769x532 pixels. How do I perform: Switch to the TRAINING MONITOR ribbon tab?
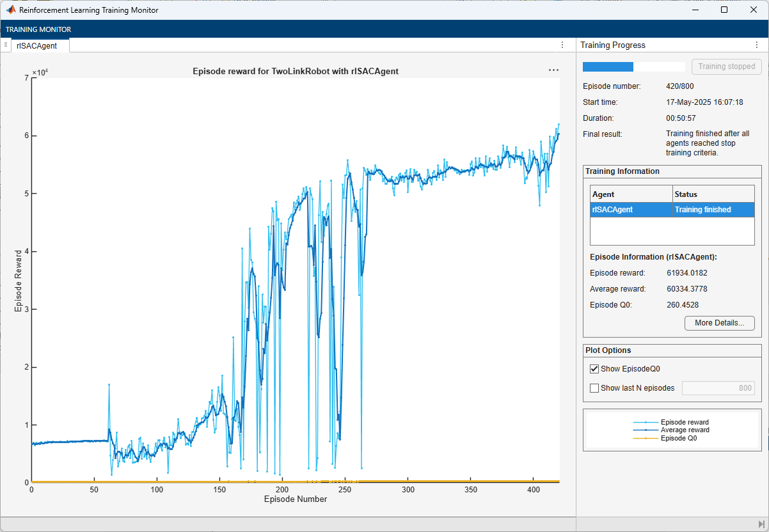[x=38, y=29]
